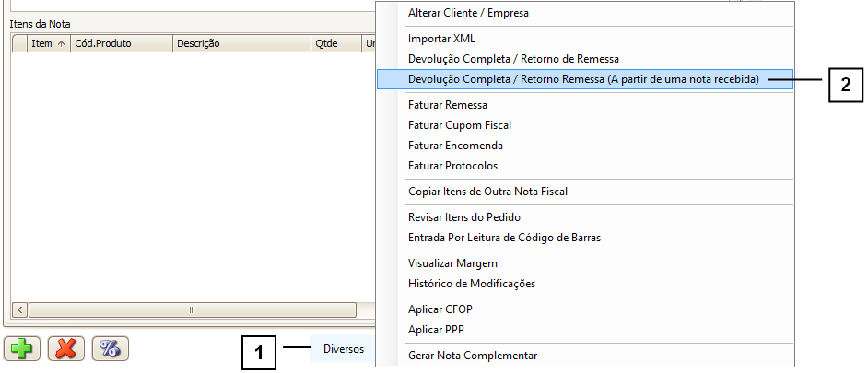Click the red X delete item icon

66,348
